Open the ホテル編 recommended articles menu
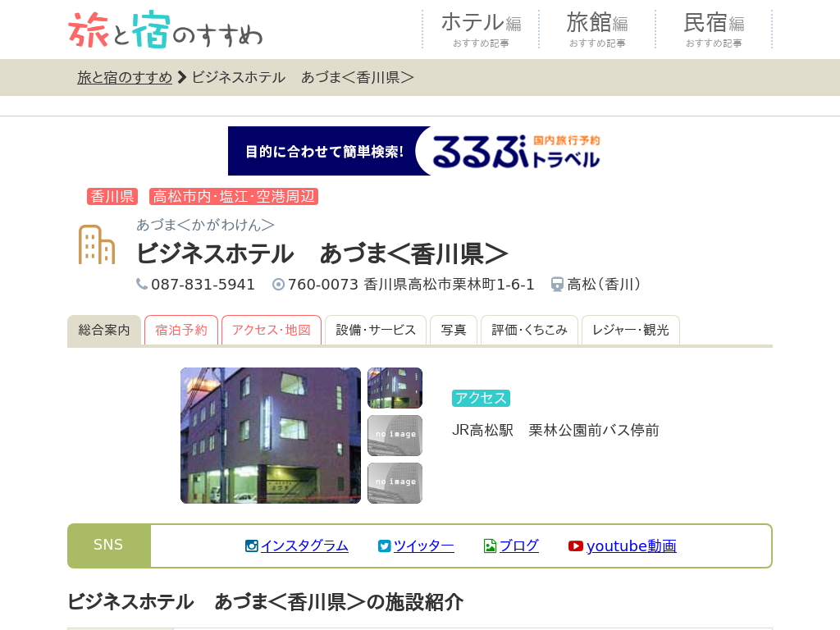Image resolution: width=840 pixels, height=630 pixels. click(x=481, y=30)
